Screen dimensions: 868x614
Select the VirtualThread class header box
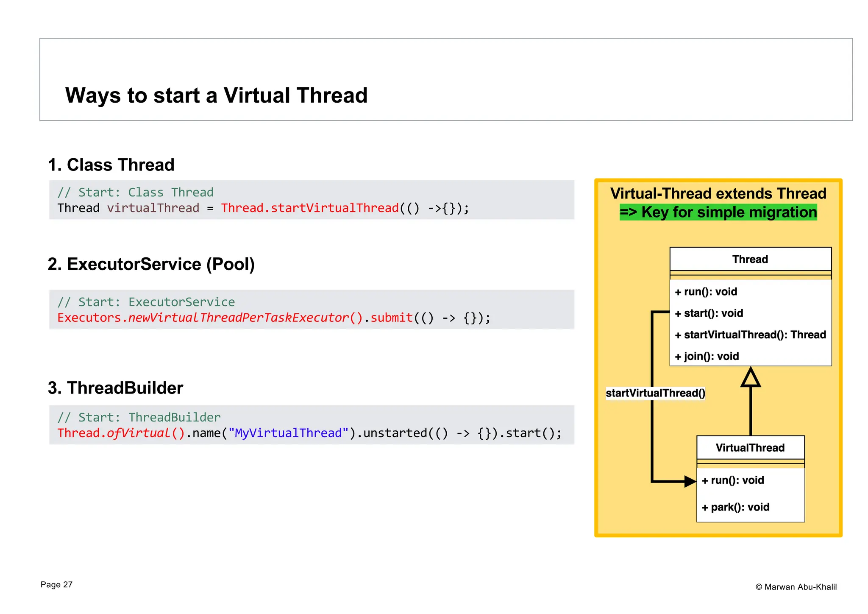pos(750,448)
